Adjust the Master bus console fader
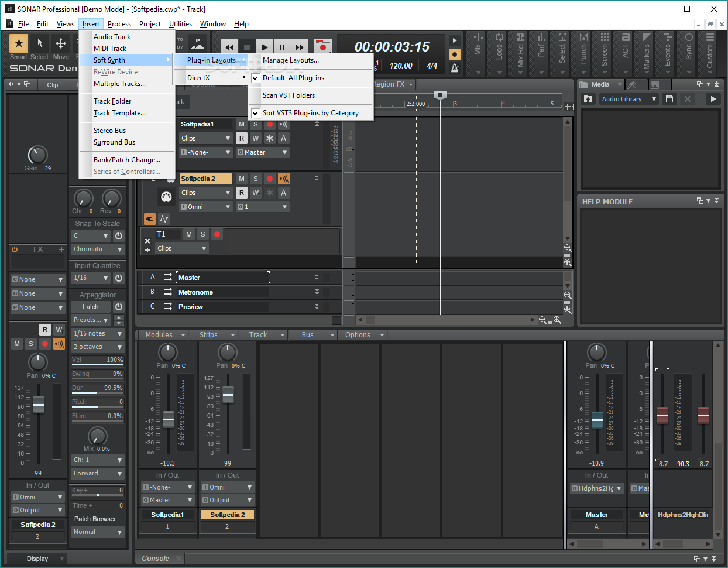The height and width of the screenshot is (568, 728). (597, 419)
